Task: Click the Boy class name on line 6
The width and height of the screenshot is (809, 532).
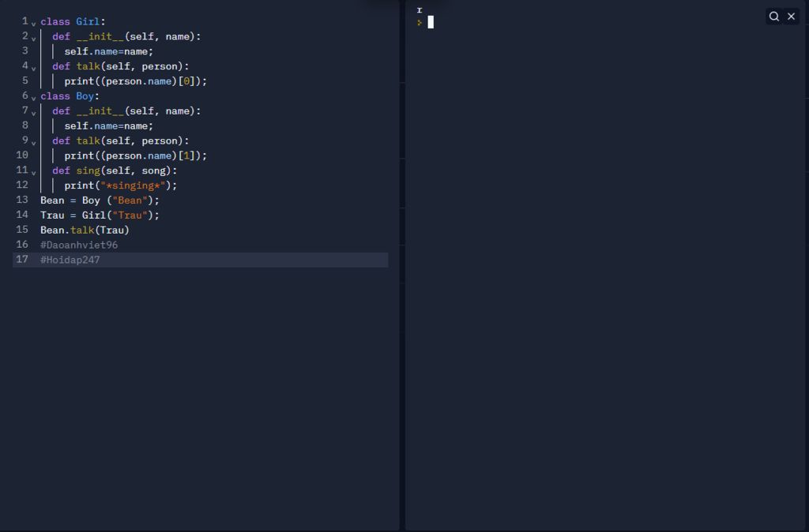Action: pos(85,96)
